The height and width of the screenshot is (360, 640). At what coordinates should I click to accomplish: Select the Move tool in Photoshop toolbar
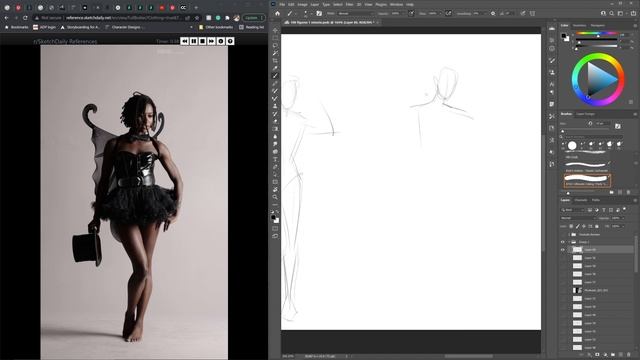[275, 30]
